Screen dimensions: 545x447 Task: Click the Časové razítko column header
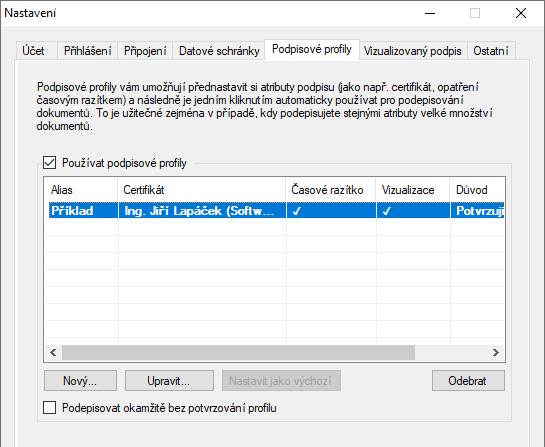331,190
